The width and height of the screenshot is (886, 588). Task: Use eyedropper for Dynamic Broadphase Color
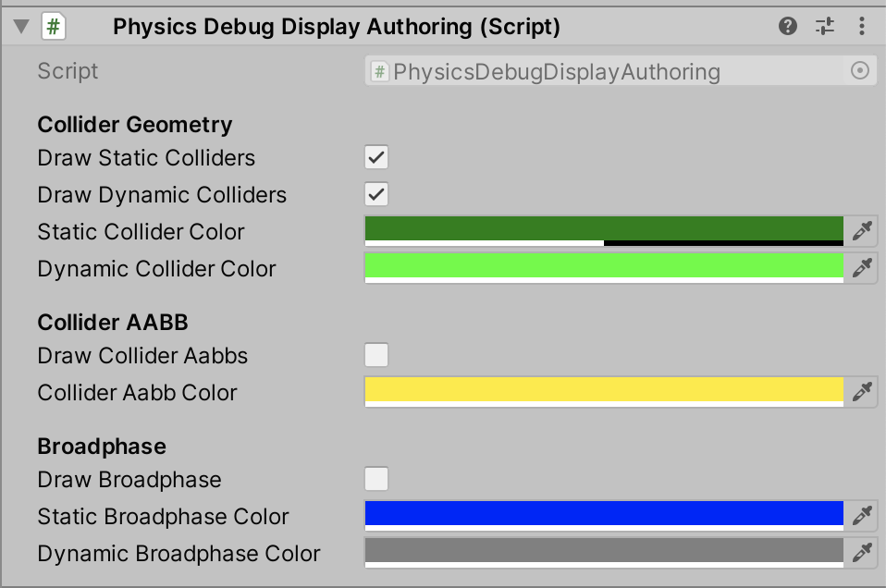pos(862,553)
